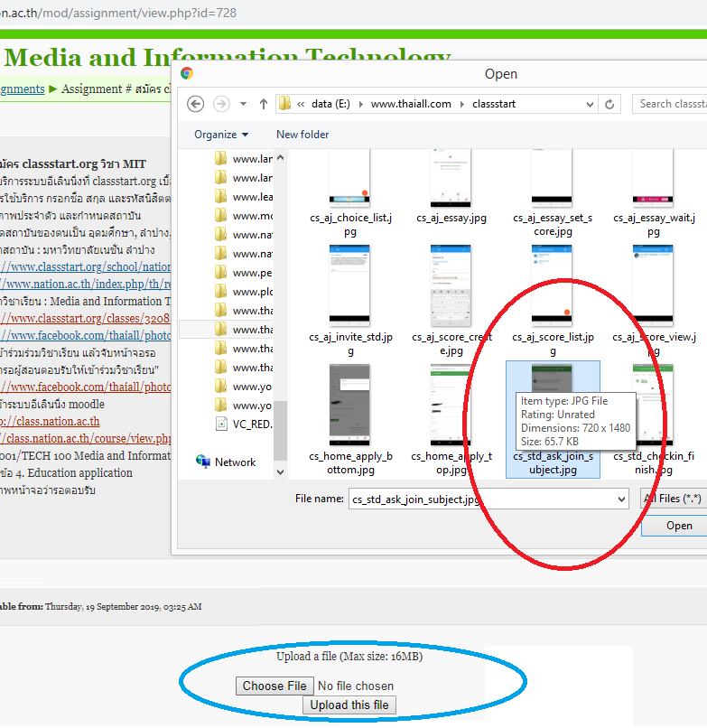Select the Network node in navigation pane
Viewport: 707px width, 728px height.
[235, 462]
